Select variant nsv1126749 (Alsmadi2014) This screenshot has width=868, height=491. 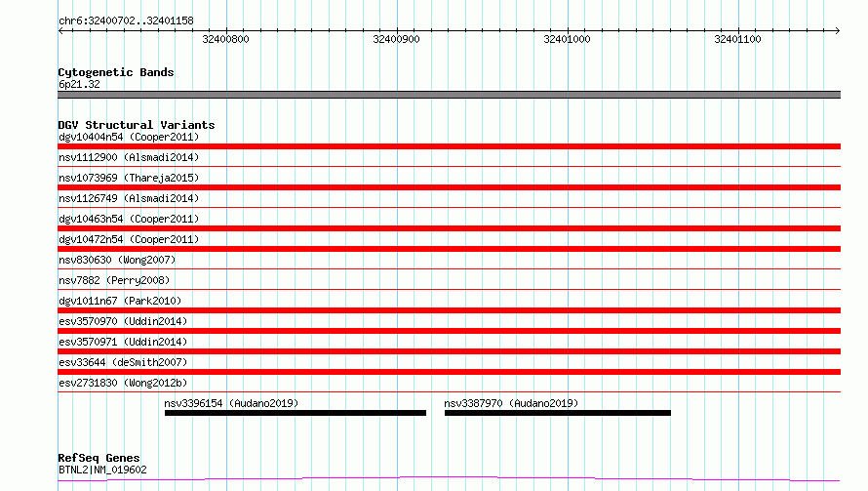click(129, 198)
